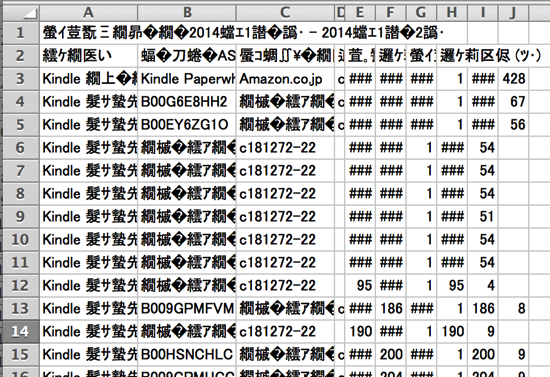Select row 5 header

21,124
